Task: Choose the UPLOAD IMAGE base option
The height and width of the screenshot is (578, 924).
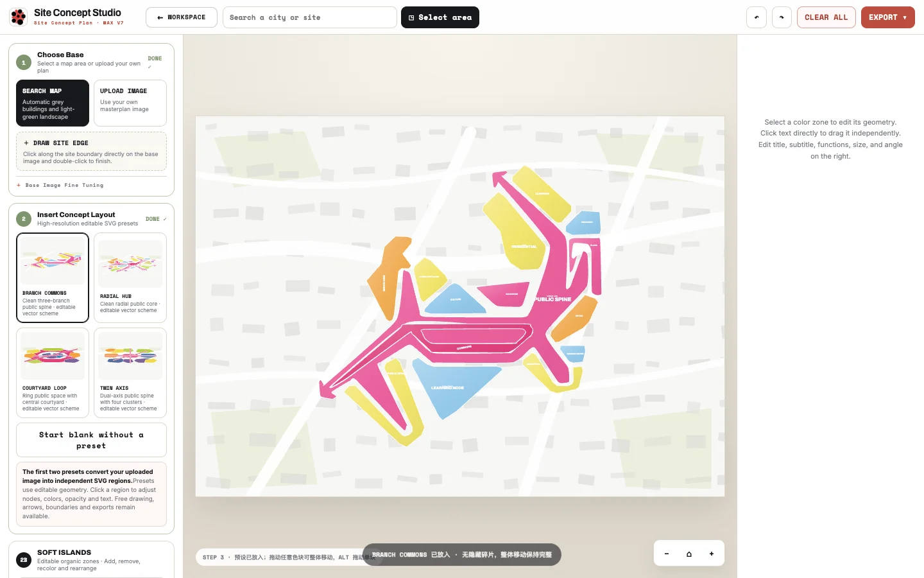Action: point(130,103)
